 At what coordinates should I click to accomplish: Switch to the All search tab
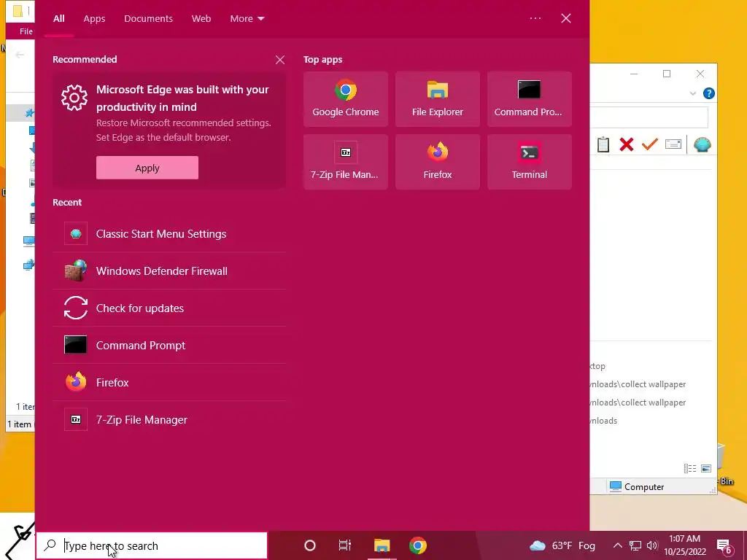(58, 18)
